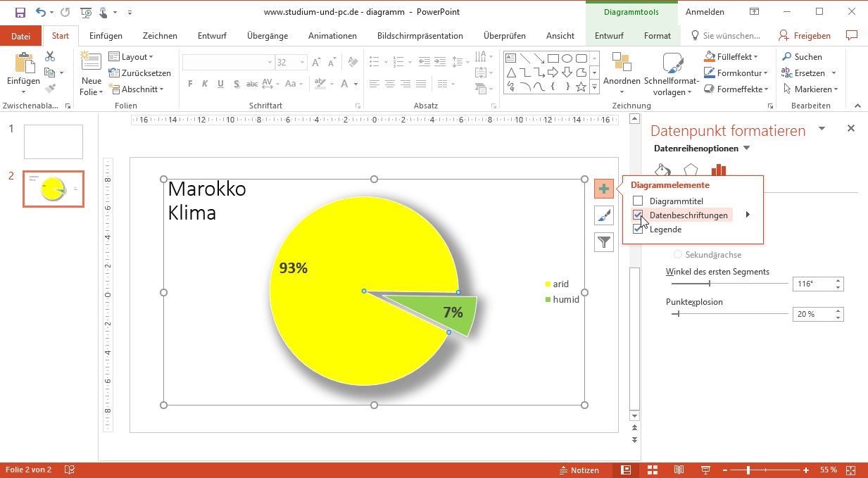
Task: Click the Suchen search button
Action: tap(801, 57)
